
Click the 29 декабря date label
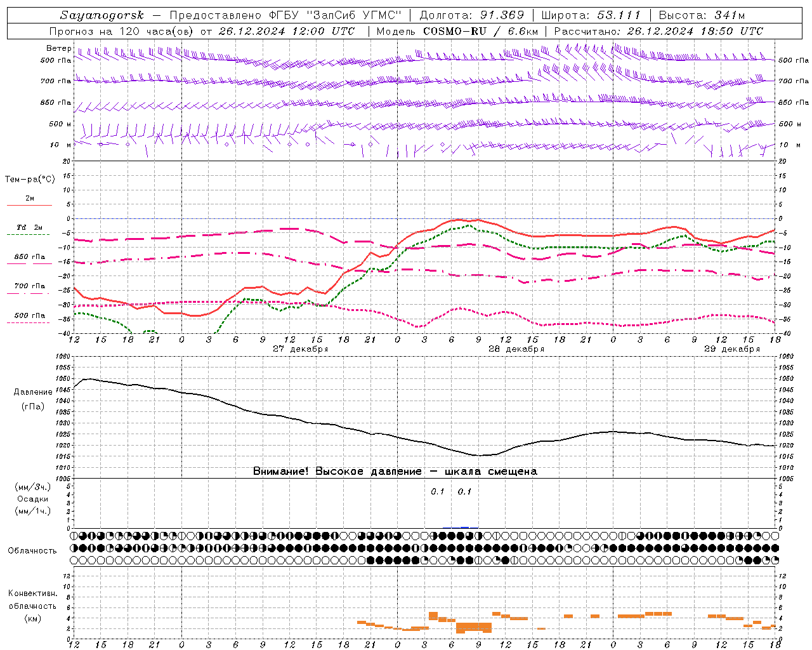pyautogui.click(x=731, y=349)
